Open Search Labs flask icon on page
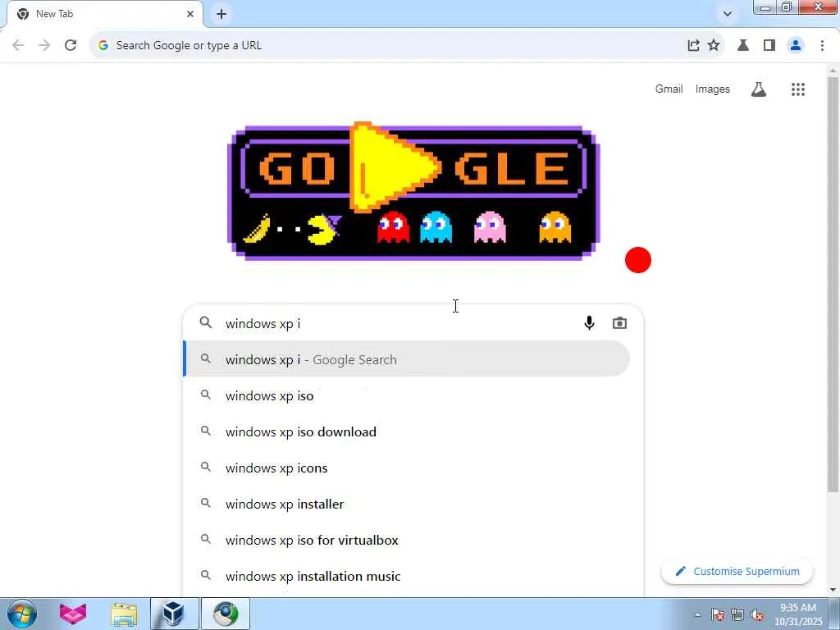This screenshot has width=840, height=630. coord(759,89)
